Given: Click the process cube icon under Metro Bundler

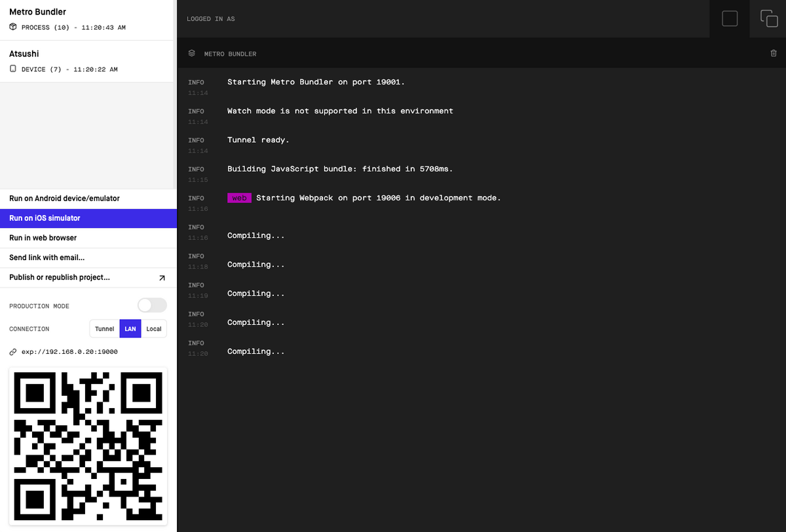Looking at the screenshot, I should point(13,28).
